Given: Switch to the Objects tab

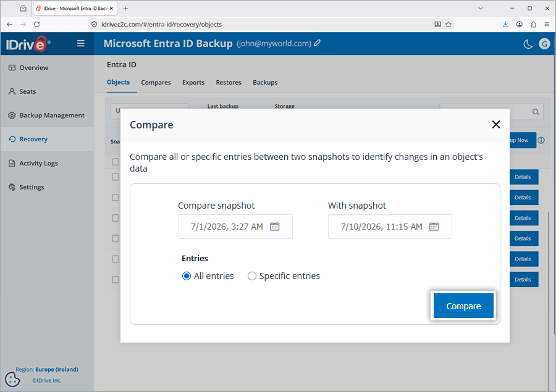Looking at the screenshot, I should [x=118, y=82].
